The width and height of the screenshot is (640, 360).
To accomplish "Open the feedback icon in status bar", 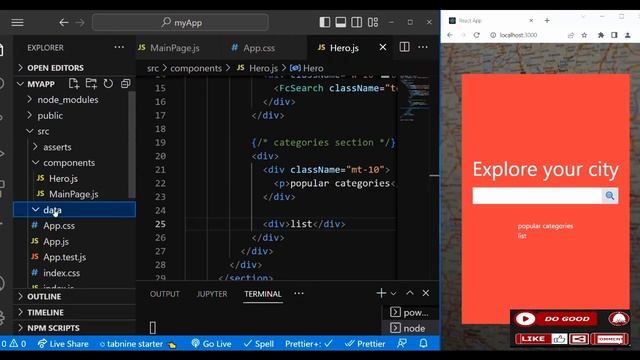I will (402, 344).
